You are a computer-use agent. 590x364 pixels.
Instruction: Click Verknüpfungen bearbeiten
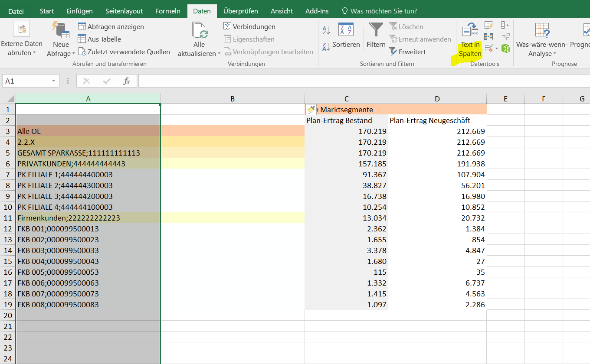pyautogui.click(x=268, y=52)
